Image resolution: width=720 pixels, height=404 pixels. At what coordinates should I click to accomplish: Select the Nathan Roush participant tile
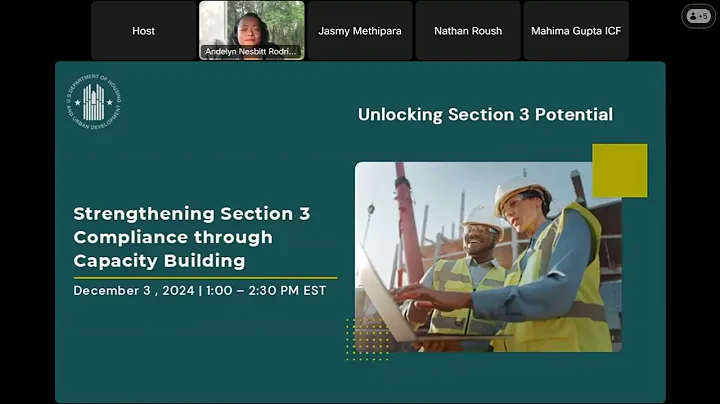[x=468, y=30]
